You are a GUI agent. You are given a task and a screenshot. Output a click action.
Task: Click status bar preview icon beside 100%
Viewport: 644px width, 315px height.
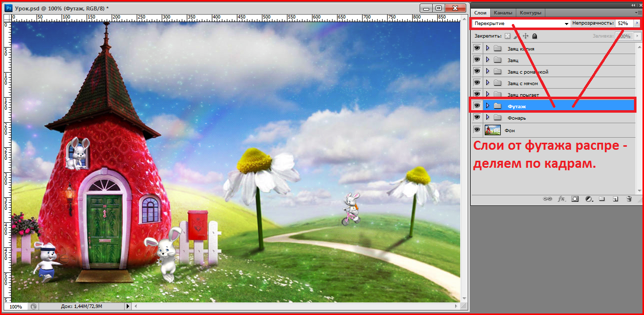33,306
